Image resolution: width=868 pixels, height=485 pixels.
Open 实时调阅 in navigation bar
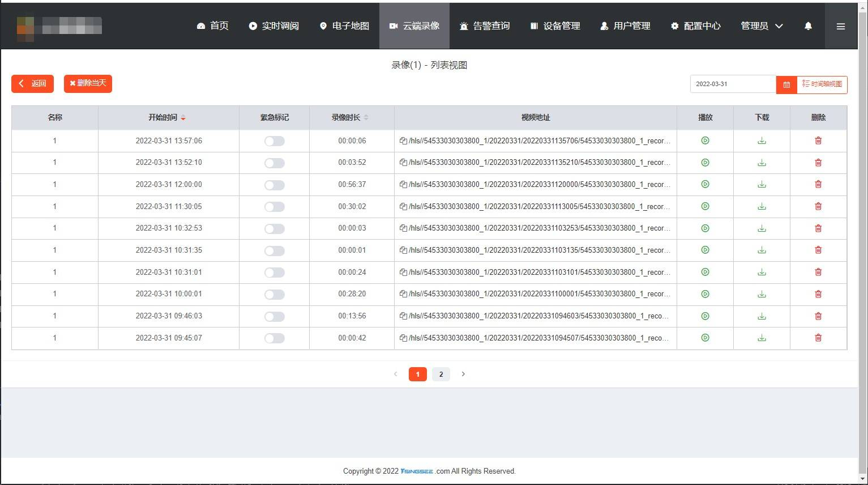click(x=273, y=26)
